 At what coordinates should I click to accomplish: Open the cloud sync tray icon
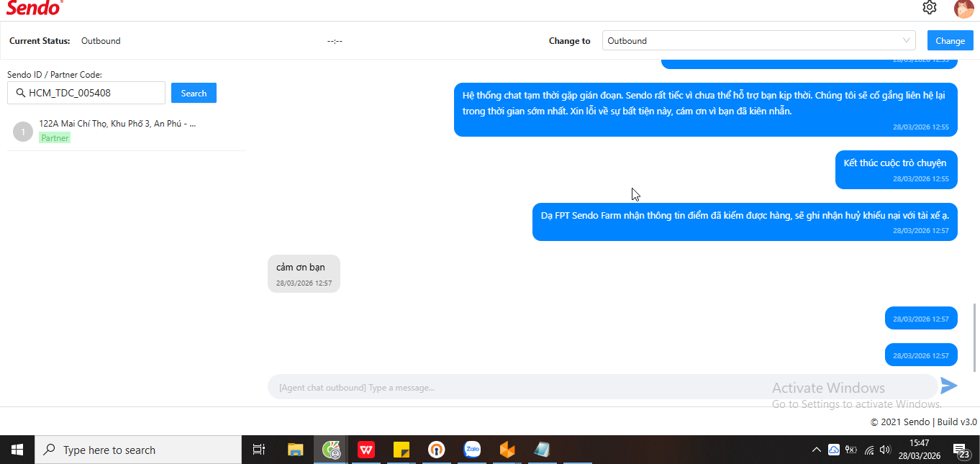834,450
